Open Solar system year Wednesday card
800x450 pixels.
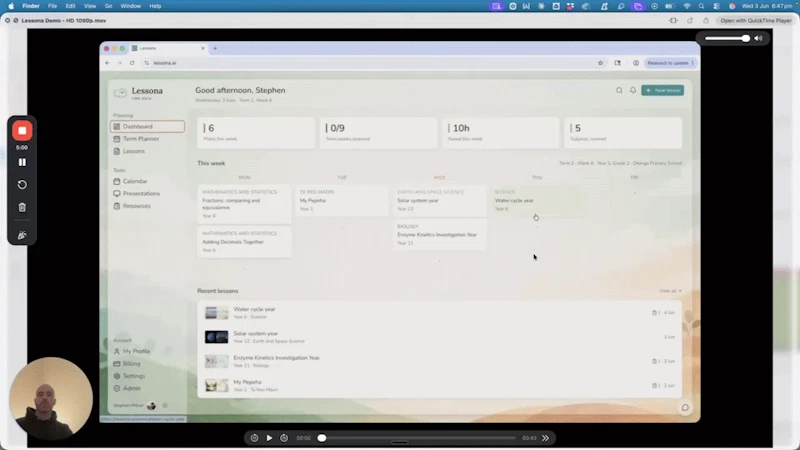click(x=439, y=200)
